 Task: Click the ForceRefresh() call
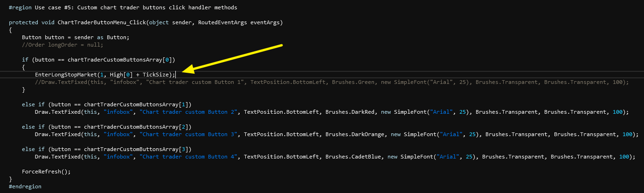click(46, 172)
